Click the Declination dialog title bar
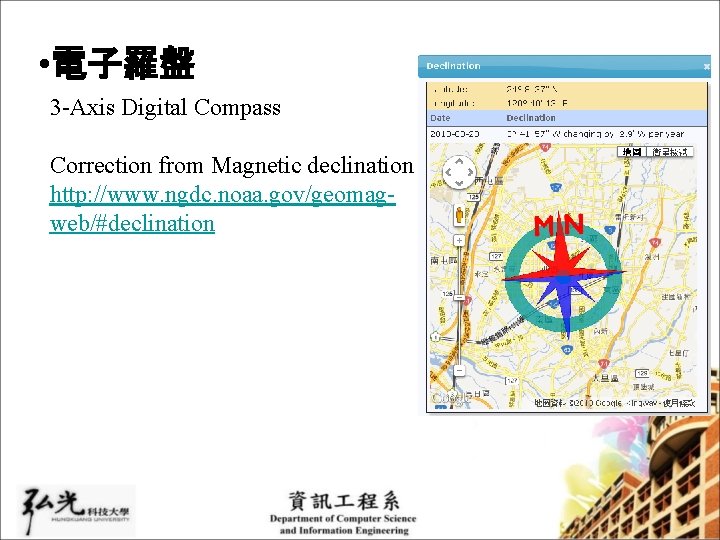 tap(564, 67)
